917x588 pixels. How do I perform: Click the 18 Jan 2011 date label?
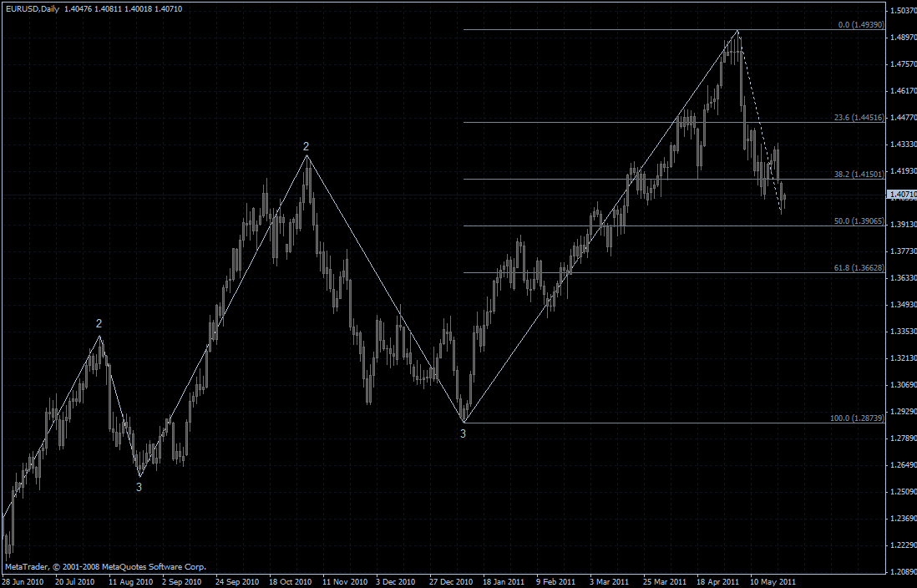click(x=504, y=582)
